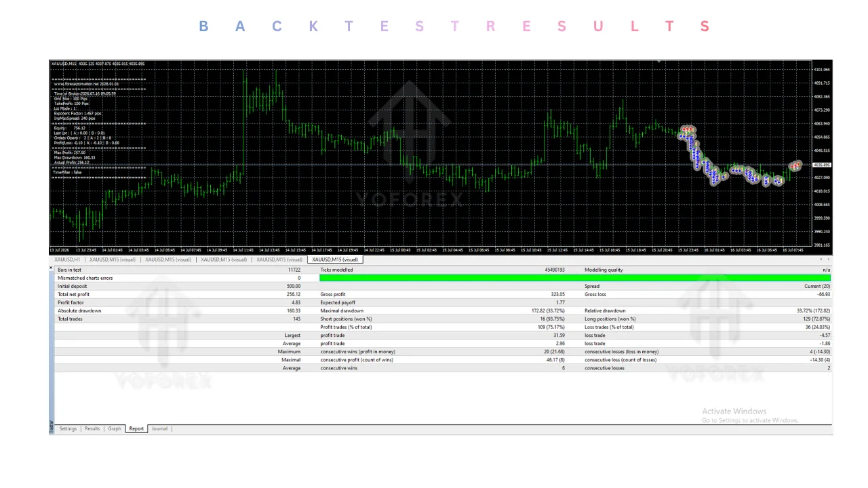This screenshot has height=488, width=868.
Task: Select the Report tab of the Tester
Action: [136, 428]
